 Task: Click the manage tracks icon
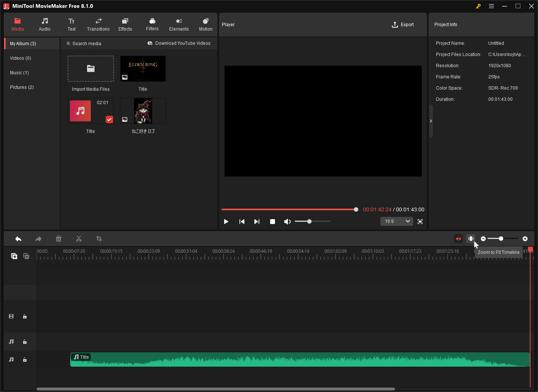[26, 256]
